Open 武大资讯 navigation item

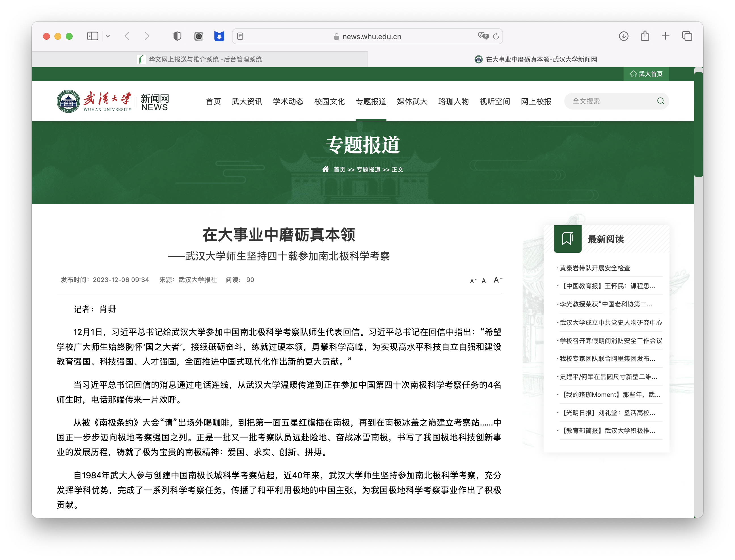(247, 101)
